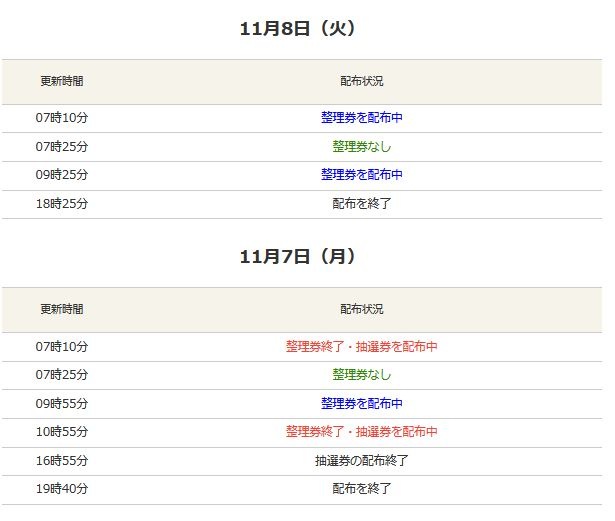The image size is (615, 521).
Task: Click blue 整理券を配布中 status at 09時55分
Action: (361, 404)
